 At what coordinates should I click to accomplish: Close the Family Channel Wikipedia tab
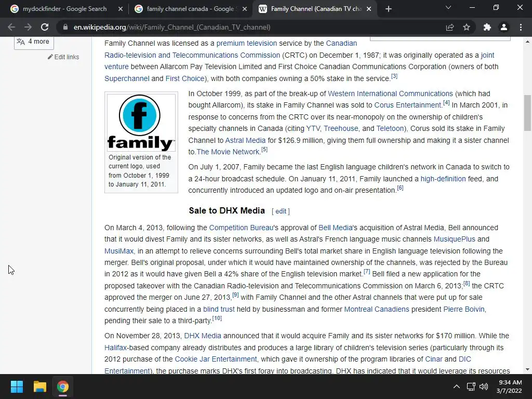coord(369,9)
